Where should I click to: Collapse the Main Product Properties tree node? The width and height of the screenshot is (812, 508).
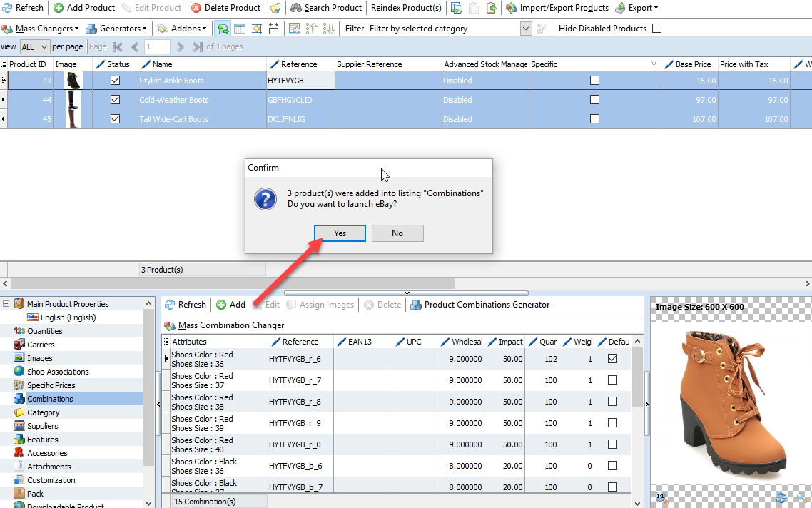[x=6, y=304]
